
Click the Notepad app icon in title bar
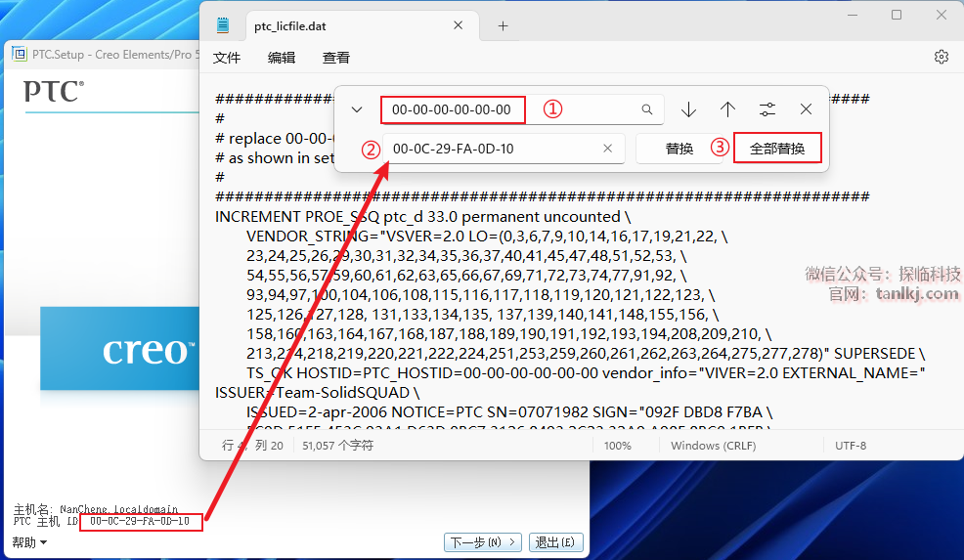pos(223,25)
